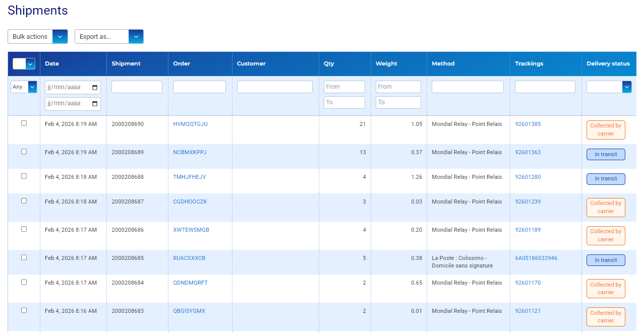644x333 pixels.
Task: Open select-all checkbox dropdown in header
Action: 30,64
